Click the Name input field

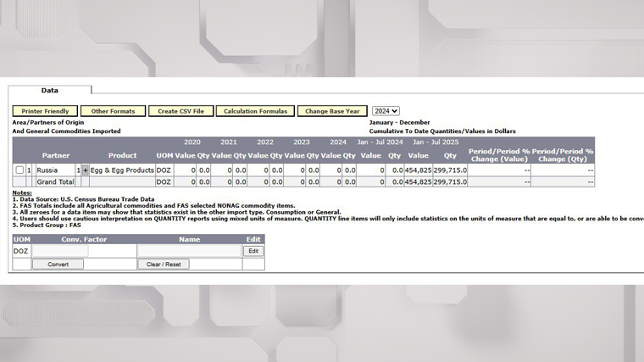point(189,251)
